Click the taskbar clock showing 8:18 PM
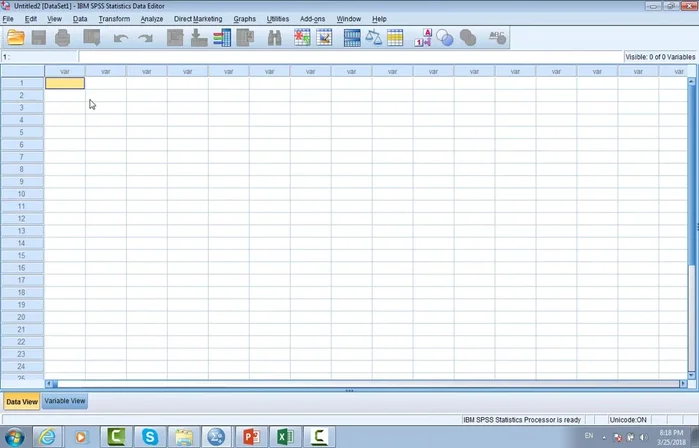The height and width of the screenshot is (448, 699). tap(671, 437)
